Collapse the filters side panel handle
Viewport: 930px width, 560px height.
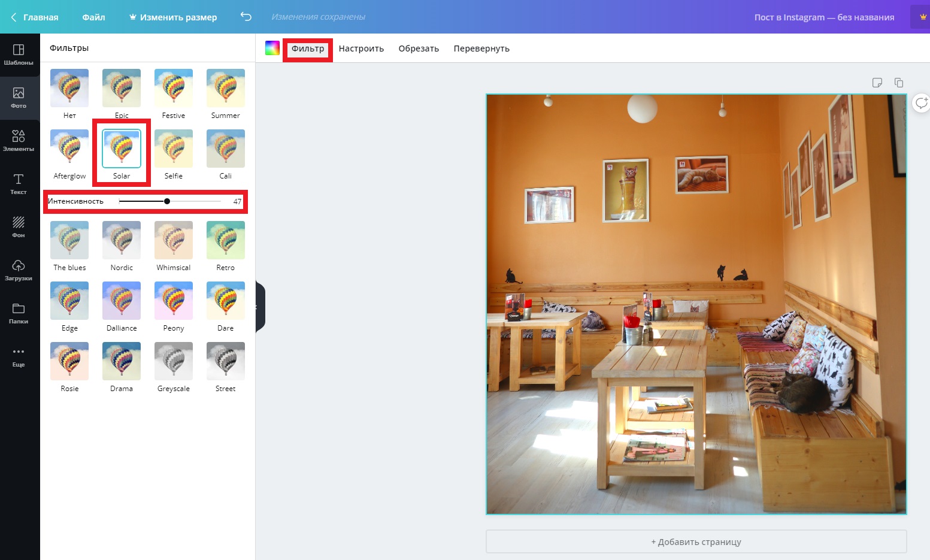pyautogui.click(x=259, y=307)
